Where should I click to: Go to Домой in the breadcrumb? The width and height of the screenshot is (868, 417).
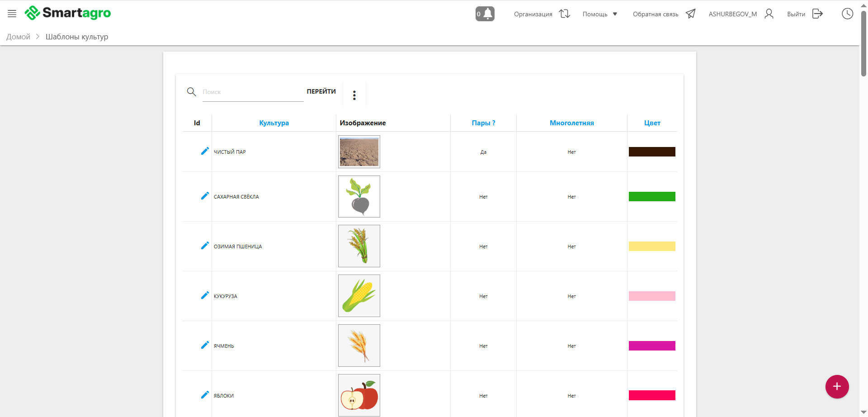(18, 37)
